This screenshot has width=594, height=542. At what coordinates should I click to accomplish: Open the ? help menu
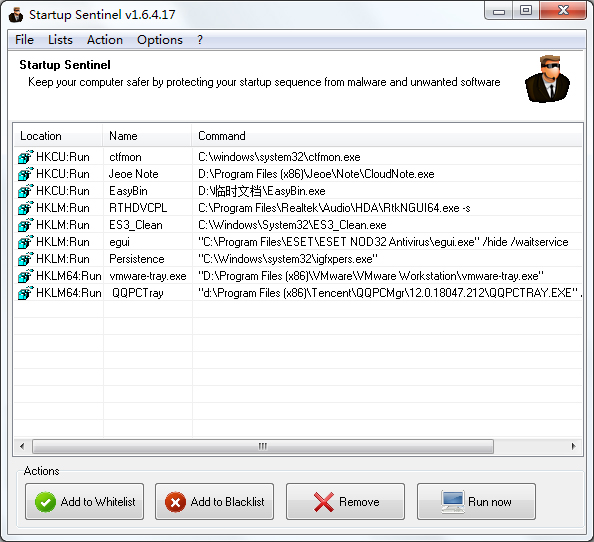tap(200, 40)
